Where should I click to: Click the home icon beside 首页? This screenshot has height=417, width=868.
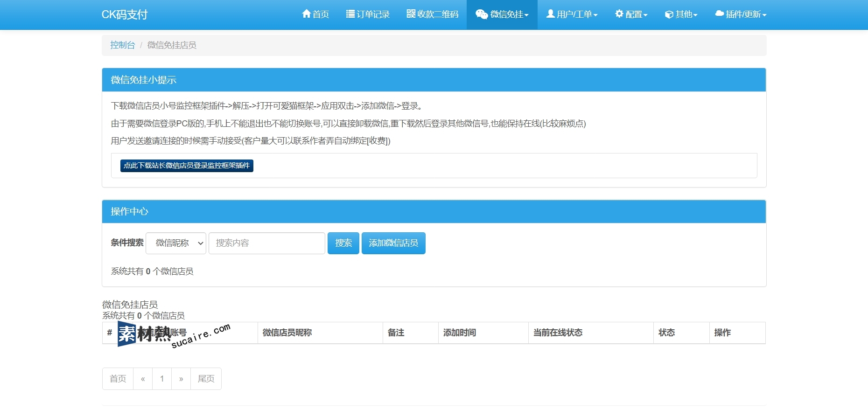[307, 14]
